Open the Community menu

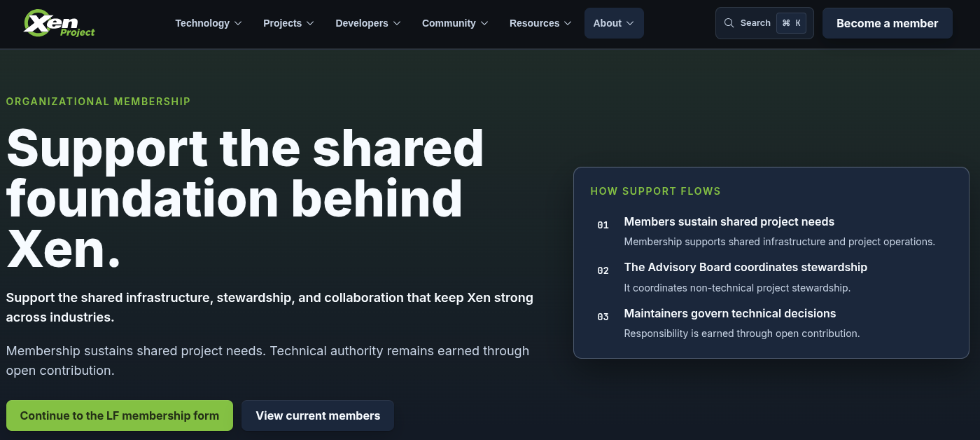[x=455, y=23]
